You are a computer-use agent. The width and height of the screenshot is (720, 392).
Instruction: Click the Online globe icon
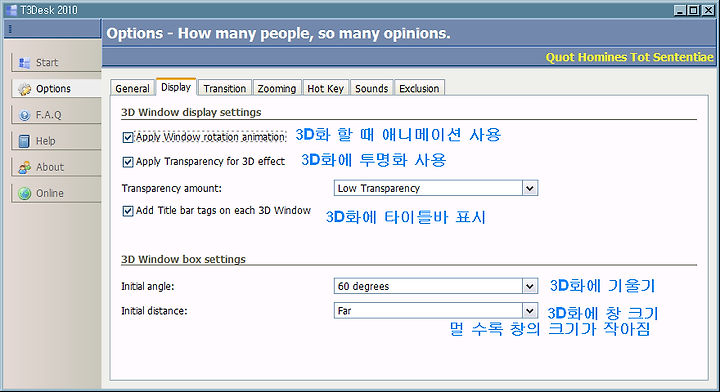tap(24, 193)
